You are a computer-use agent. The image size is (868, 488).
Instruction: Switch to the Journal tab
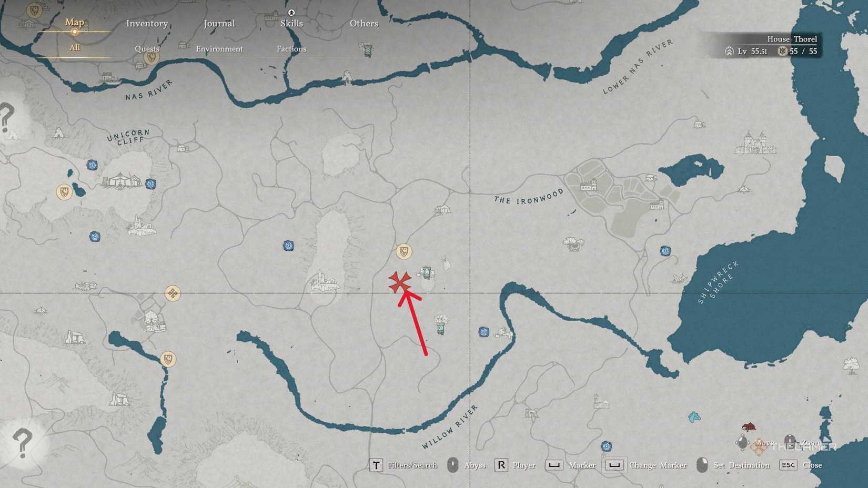click(219, 23)
